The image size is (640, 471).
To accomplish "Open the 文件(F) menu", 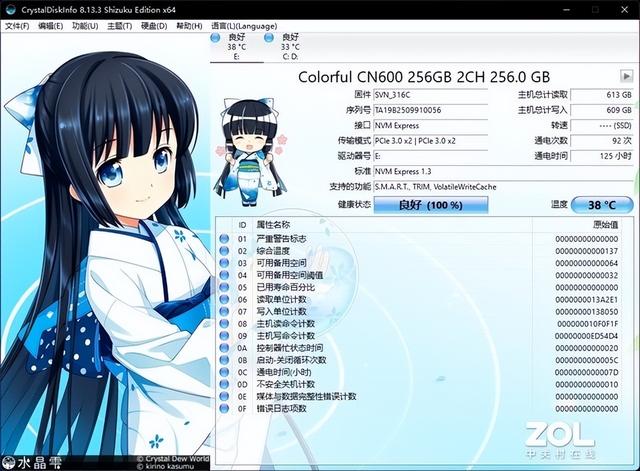I will click(x=17, y=25).
